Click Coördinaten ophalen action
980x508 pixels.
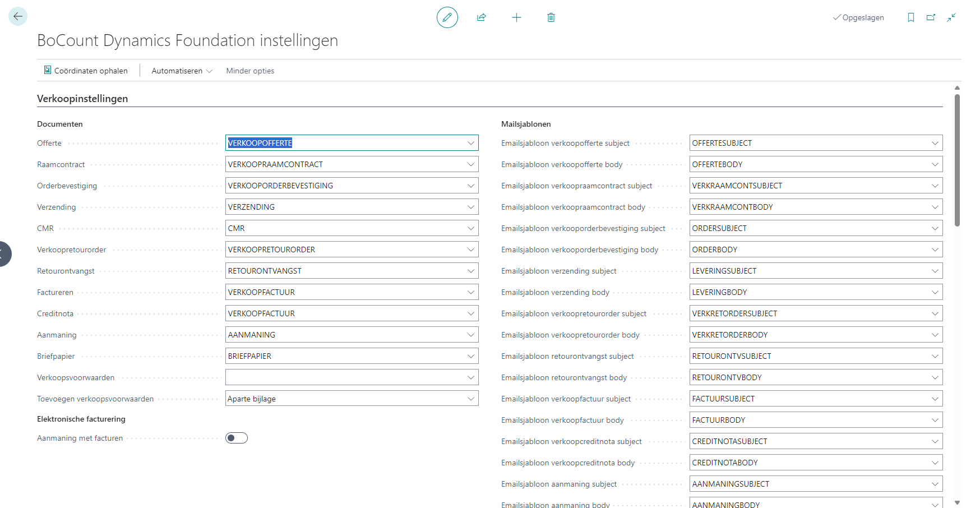[x=86, y=71]
